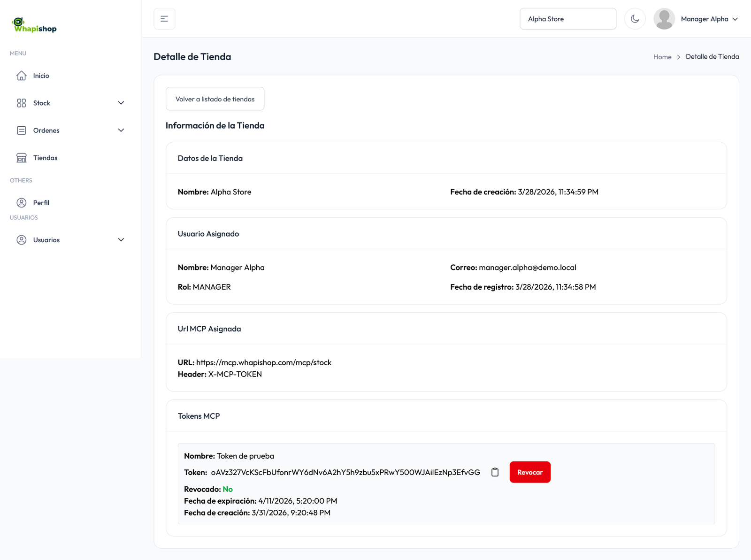Click the Alpha Store selector field
The height and width of the screenshot is (560, 751).
pos(567,19)
